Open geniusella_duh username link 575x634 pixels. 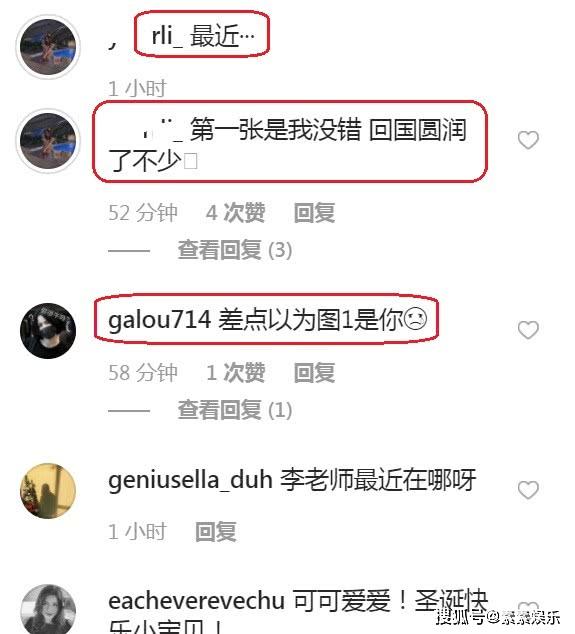[190, 480]
